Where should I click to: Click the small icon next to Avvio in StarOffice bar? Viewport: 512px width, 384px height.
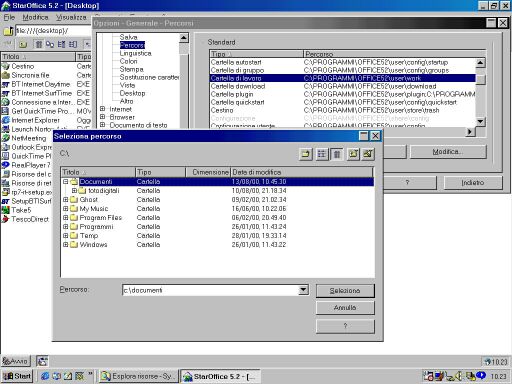click(x=42, y=361)
